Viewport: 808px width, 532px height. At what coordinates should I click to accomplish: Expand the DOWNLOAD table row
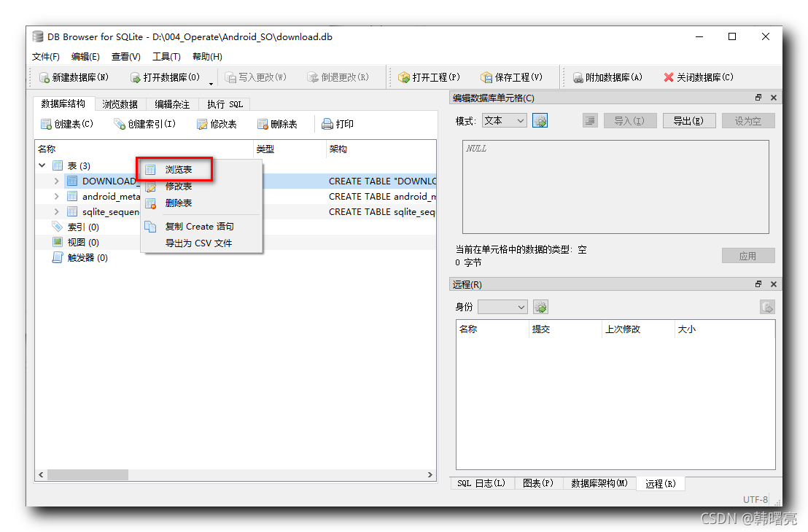pyautogui.click(x=57, y=181)
